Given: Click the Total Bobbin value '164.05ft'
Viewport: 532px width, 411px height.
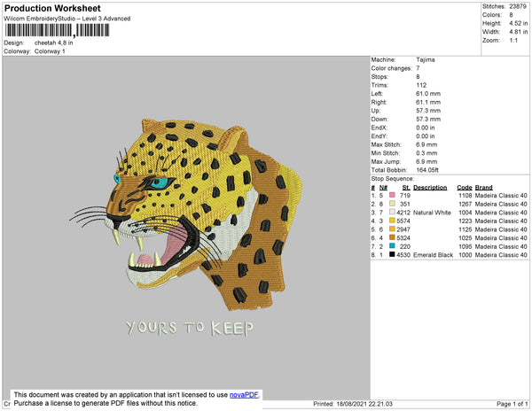Looking at the screenshot, I should click(427, 170).
